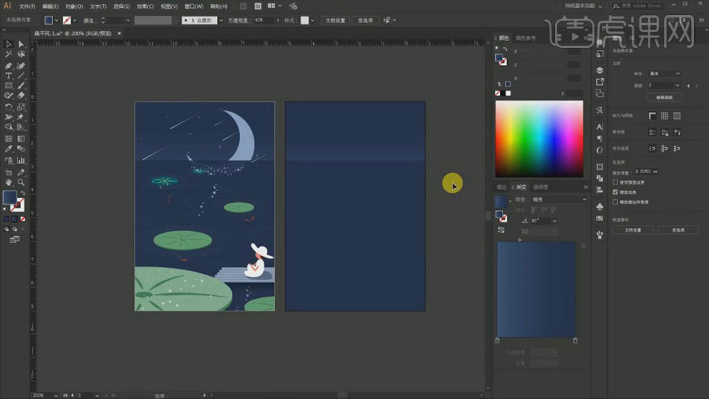This screenshot has width=709, height=400.
Task: Toggle the third preferences checkbox in Properties
Action: click(616, 201)
